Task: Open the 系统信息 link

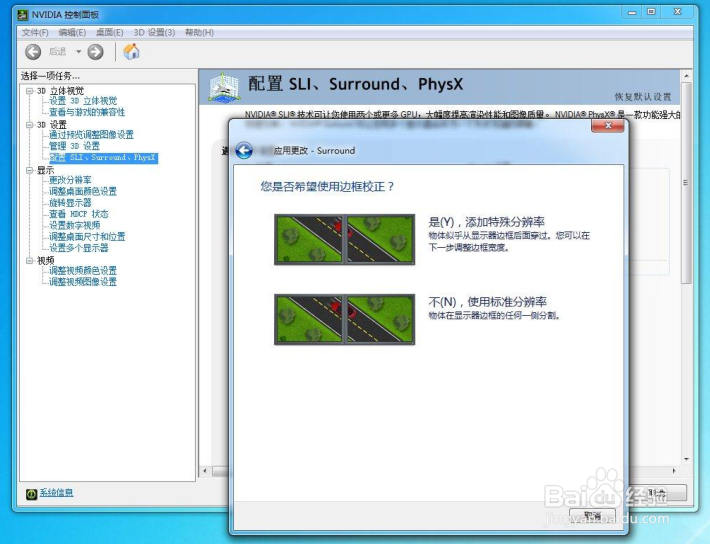Action: 56,493
